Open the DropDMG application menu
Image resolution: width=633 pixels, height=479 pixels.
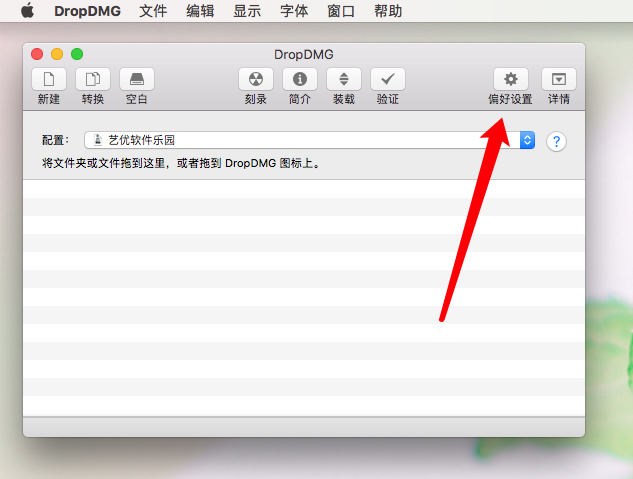point(87,11)
